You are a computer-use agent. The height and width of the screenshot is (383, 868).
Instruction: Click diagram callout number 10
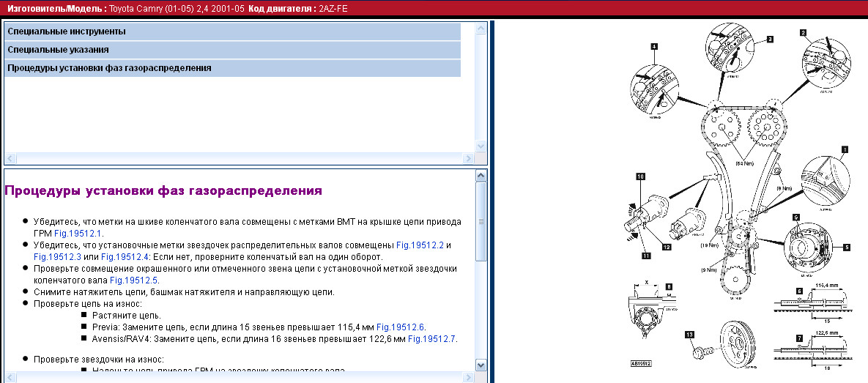(x=640, y=177)
